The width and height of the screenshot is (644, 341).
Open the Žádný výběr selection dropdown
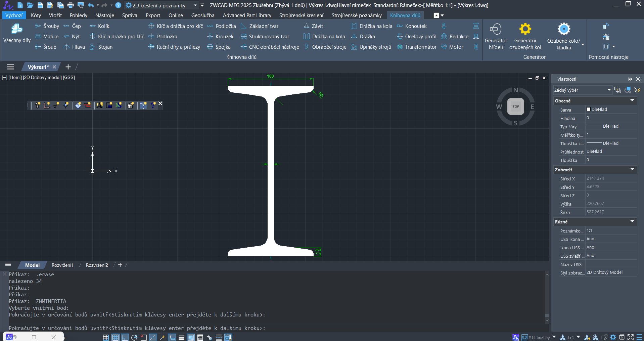pyautogui.click(x=609, y=90)
